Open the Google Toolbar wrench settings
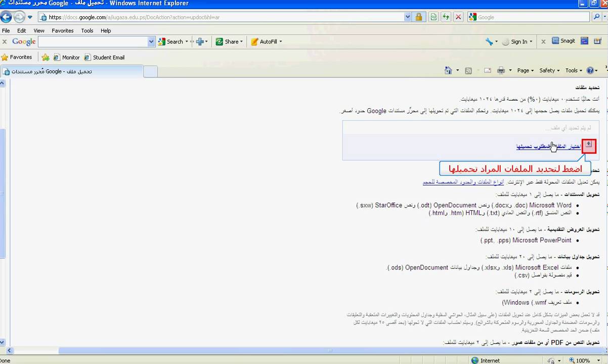Viewport: 608px width, 364px height. (x=489, y=42)
